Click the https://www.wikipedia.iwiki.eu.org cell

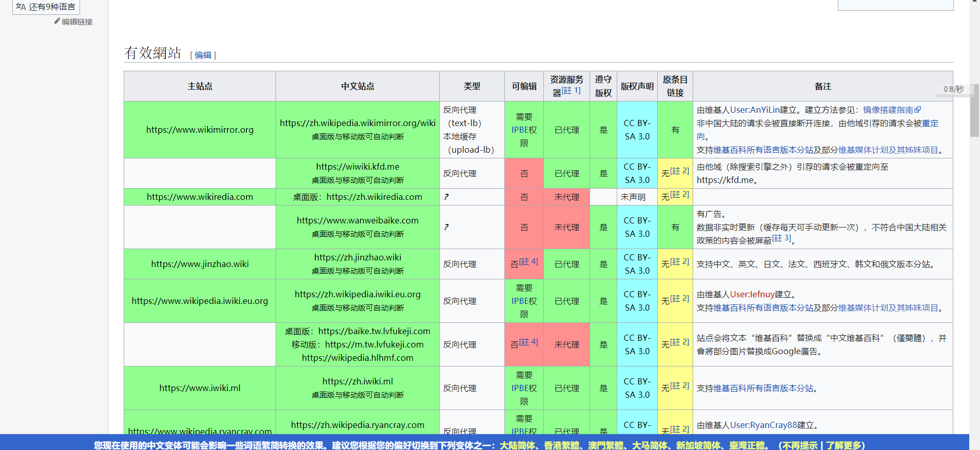200,301
